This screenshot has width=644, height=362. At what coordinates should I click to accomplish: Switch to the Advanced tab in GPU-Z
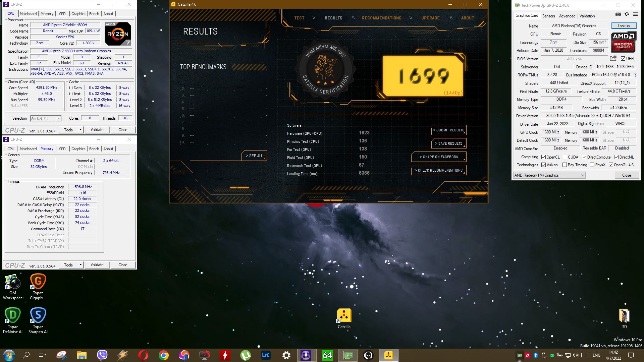pos(567,16)
